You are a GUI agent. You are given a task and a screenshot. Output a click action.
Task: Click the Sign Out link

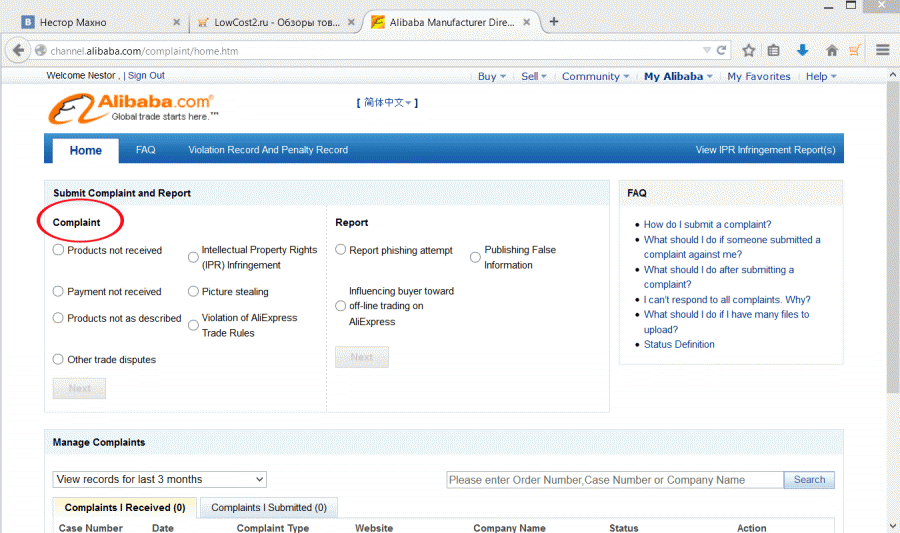coord(146,75)
